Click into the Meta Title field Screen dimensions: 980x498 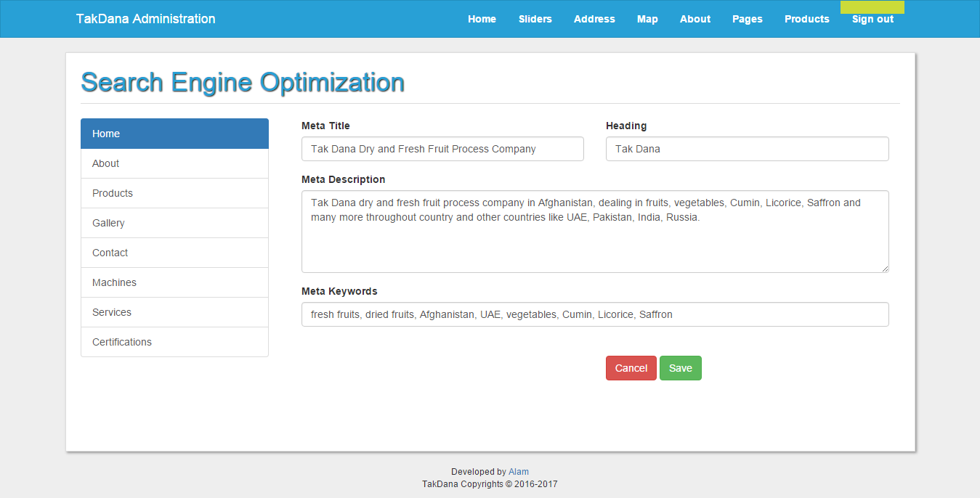pyautogui.click(x=442, y=149)
